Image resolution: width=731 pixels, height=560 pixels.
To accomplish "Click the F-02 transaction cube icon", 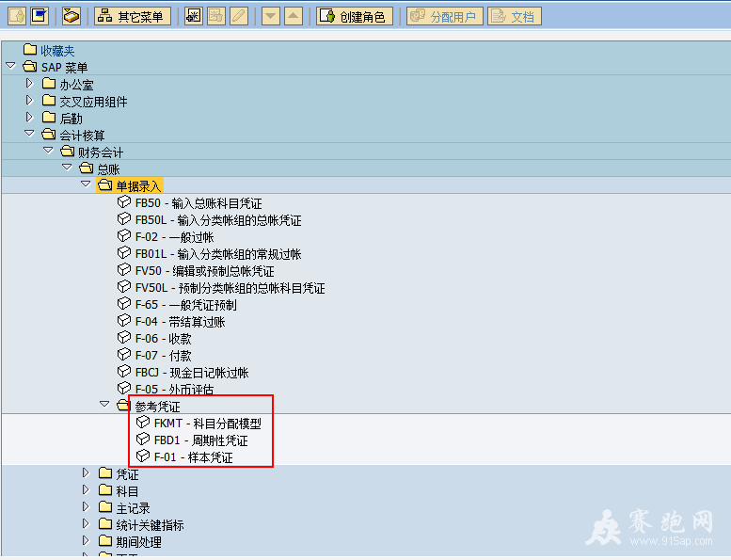I will tap(124, 236).
